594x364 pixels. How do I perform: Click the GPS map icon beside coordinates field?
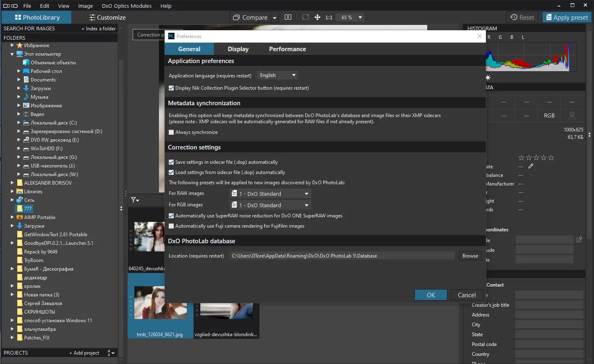(579, 240)
